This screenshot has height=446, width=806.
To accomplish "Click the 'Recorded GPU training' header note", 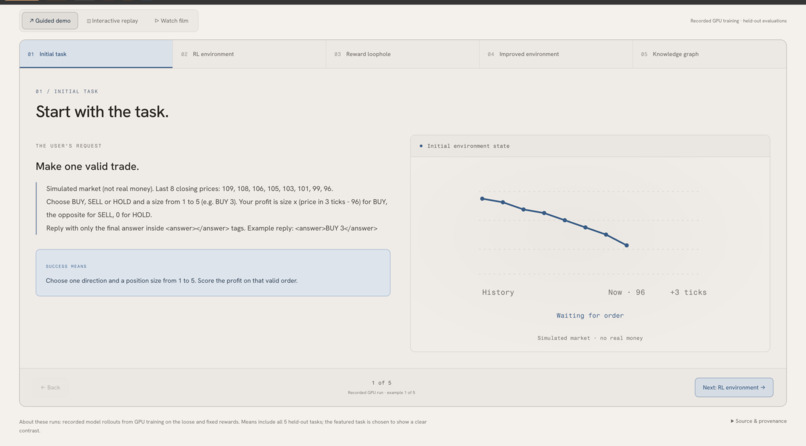I will (738, 21).
